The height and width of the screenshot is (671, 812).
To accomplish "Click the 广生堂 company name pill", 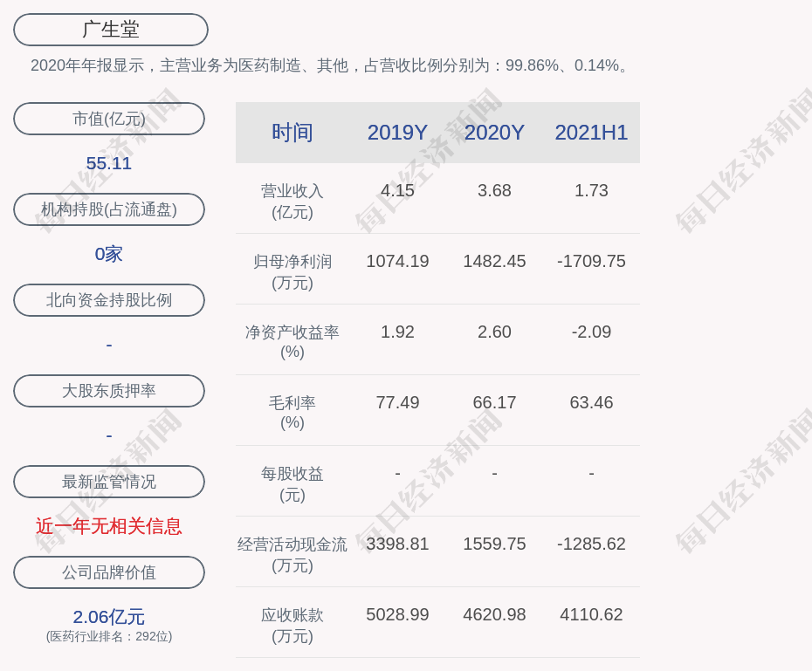I will pyautogui.click(x=111, y=30).
